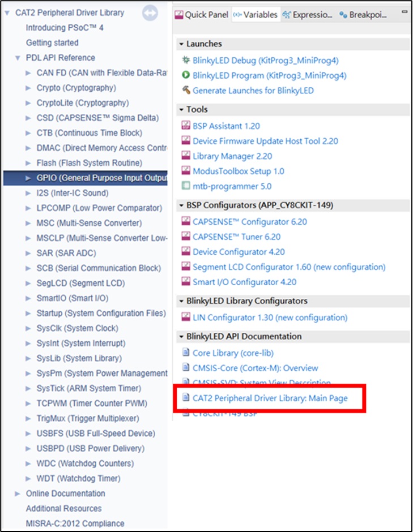This screenshot has width=413, height=532.
Task: Click the CMSIS-Core Overview document icon
Action: [x=186, y=367]
